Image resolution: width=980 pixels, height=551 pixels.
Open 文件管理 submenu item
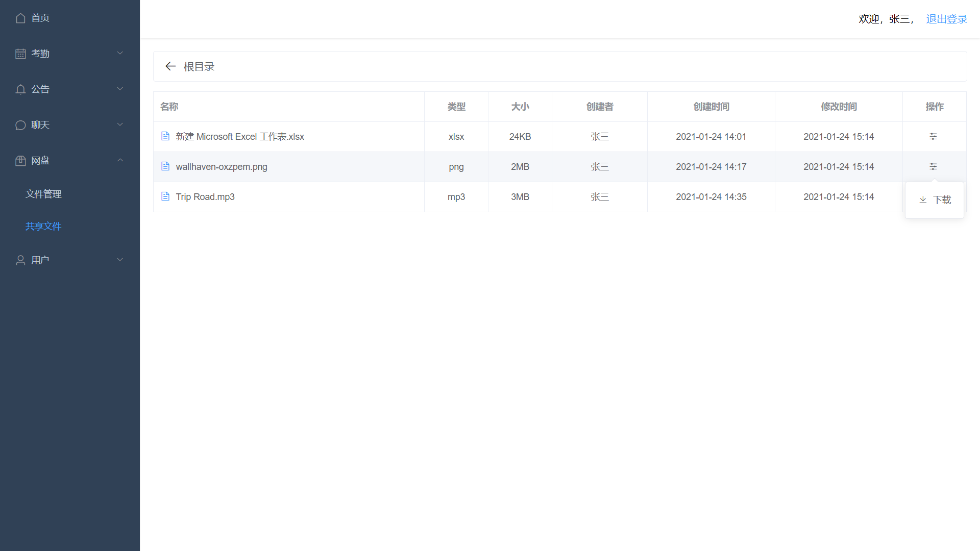click(43, 194)
